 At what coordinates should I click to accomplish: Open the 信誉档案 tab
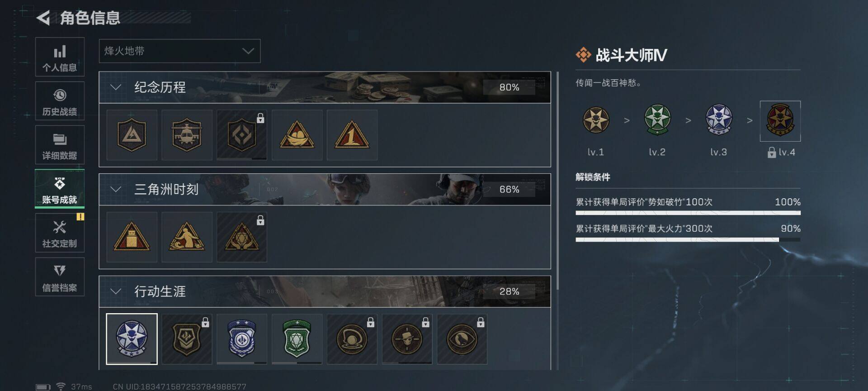60,277
